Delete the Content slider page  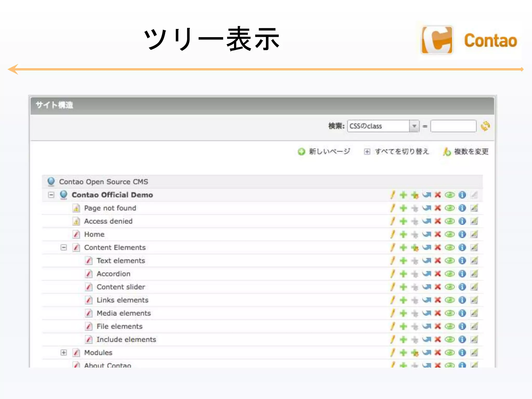coord(438,287)
